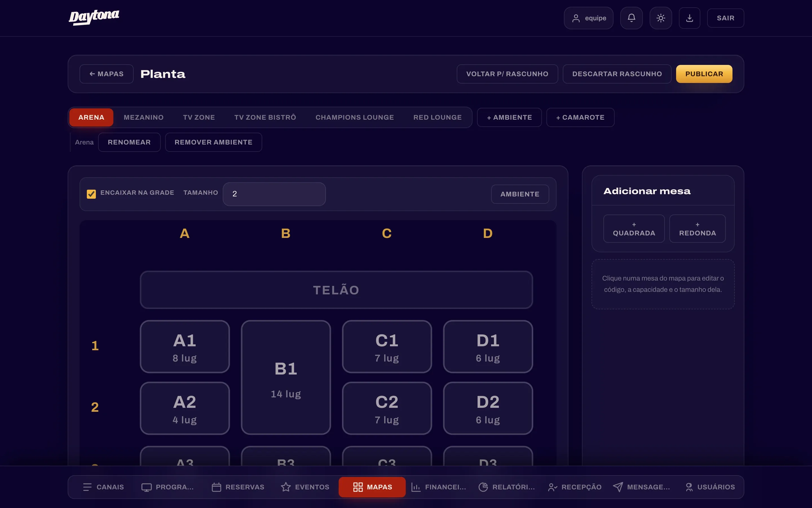The image size is (812, 508).
Task: Click Voltar p/ Rascunho button
Action: pyautogui.click(x=507, y=74)
